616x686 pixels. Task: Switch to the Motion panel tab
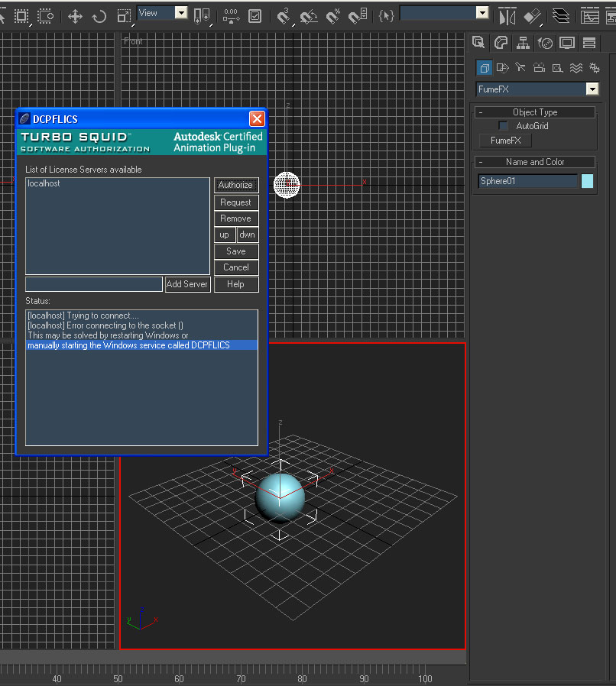(x=545, y=43)
